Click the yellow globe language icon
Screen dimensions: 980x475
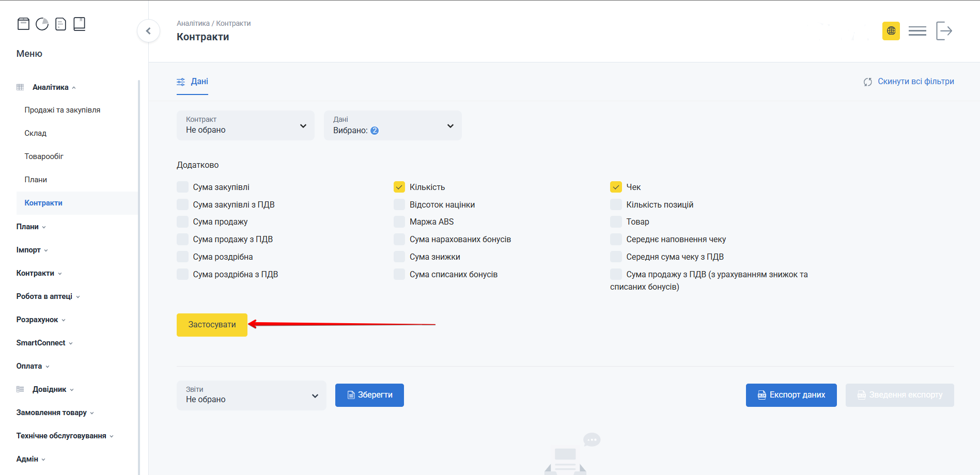pyautogui.click(x=891, y=31)
